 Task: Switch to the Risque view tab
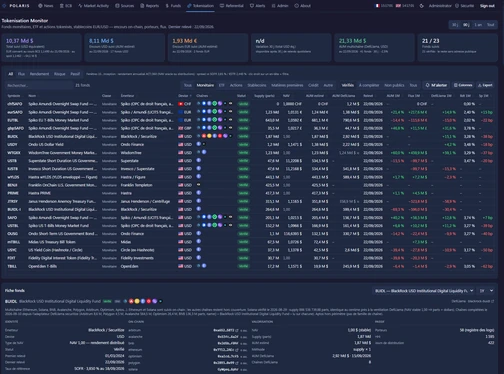pyautogui.click(x=60, y=74)
